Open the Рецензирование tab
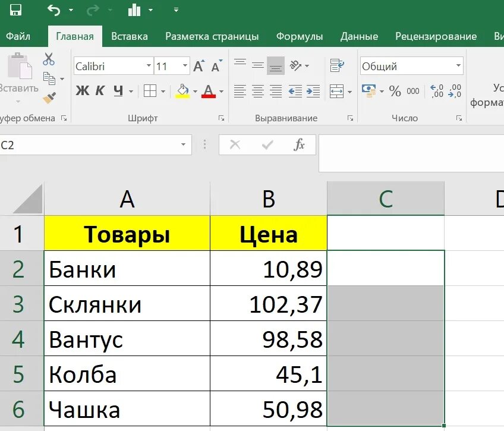The width and height of the screenshot is (504, 431). click(x=436, y=36)
